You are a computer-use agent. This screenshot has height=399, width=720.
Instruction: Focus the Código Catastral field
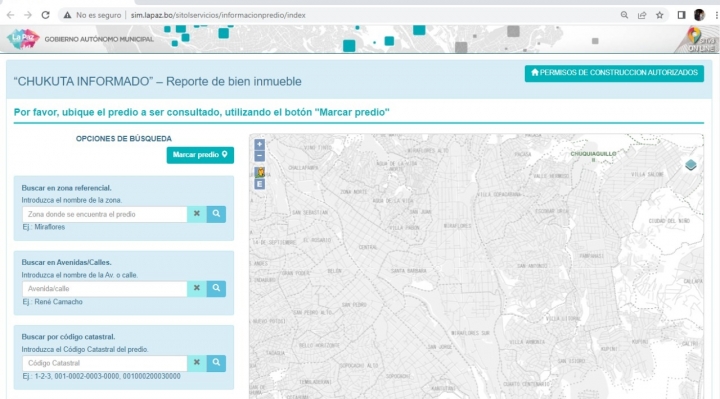(x=105, y=363)
